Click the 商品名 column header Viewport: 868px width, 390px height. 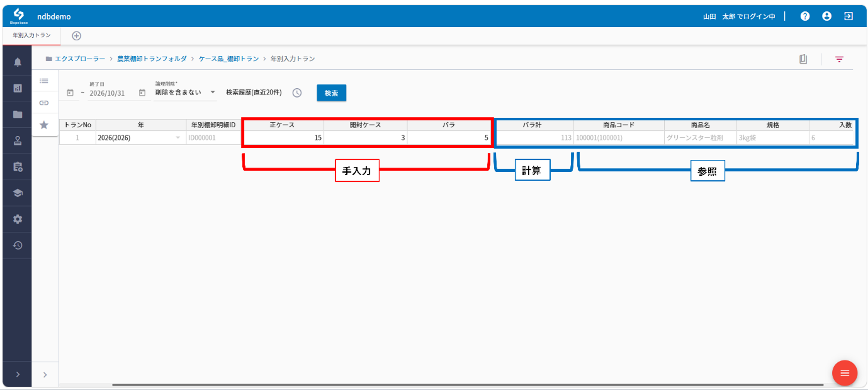[x=700, y=125]
